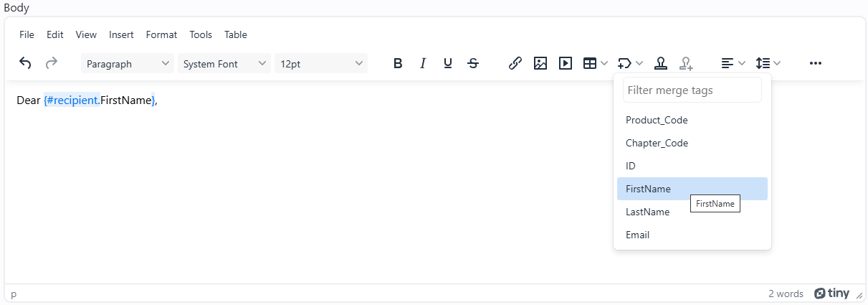Toggle bold formatting

point(398,63)
